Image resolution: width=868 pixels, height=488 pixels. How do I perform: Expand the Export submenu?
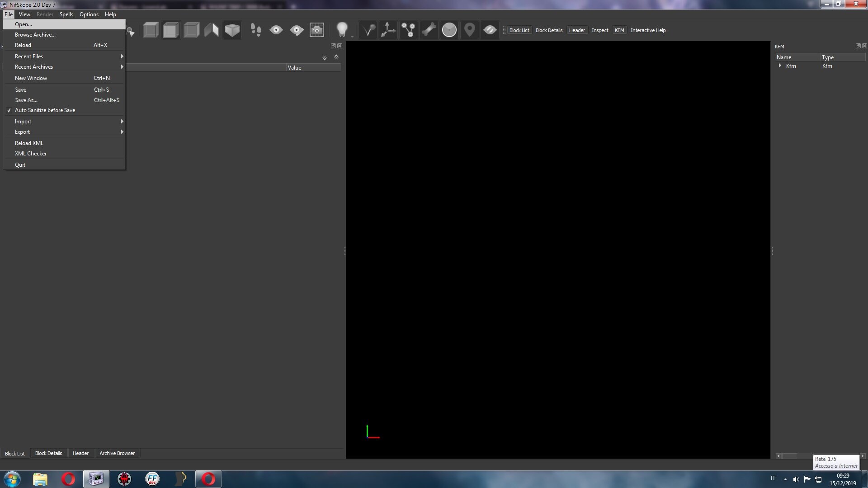(64, 132)
